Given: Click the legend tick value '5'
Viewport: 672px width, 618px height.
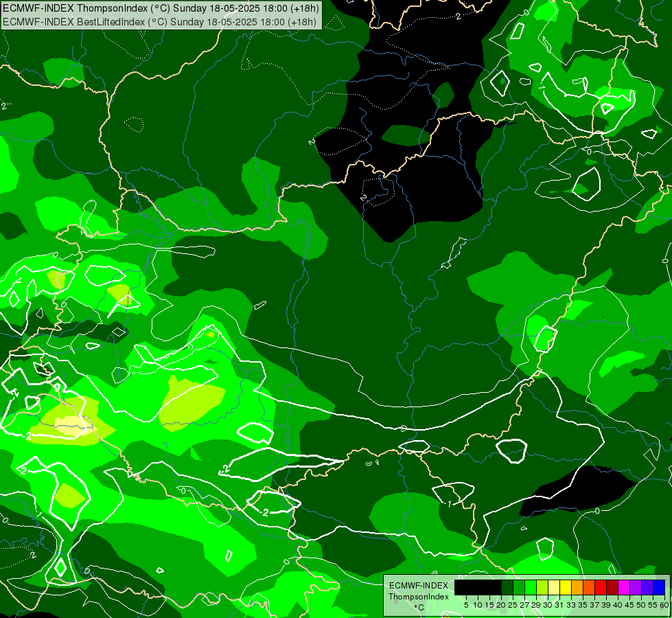Looking at the screenshot, I should click(466, 605).
